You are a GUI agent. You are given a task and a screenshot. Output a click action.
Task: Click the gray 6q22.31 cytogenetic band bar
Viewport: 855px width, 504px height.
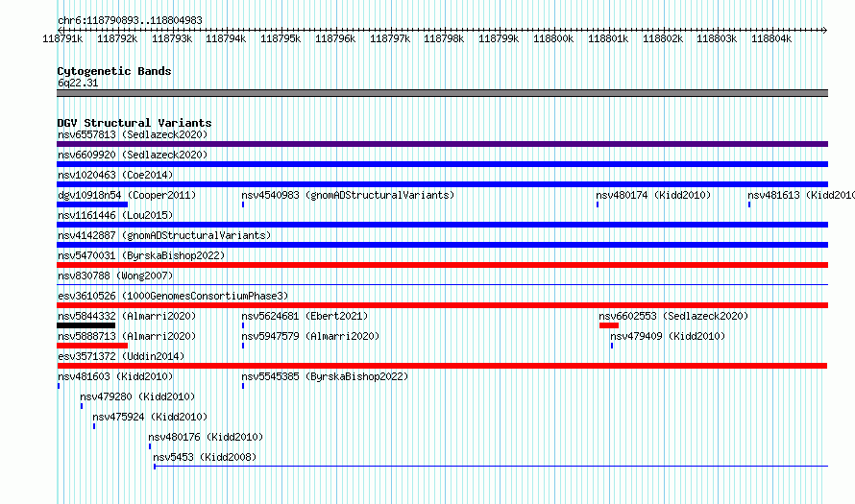(442, 93)
